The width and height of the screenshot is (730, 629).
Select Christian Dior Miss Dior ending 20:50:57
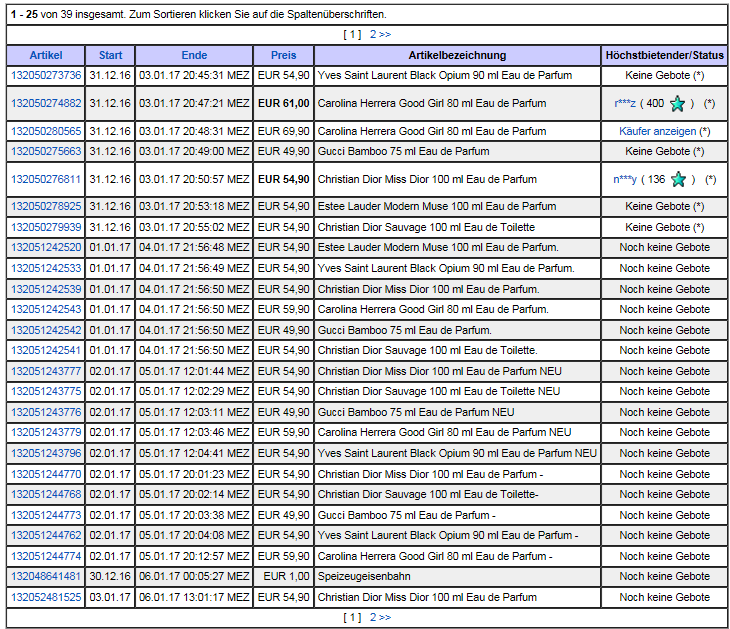pyautogui.click(x=427, y=179)
